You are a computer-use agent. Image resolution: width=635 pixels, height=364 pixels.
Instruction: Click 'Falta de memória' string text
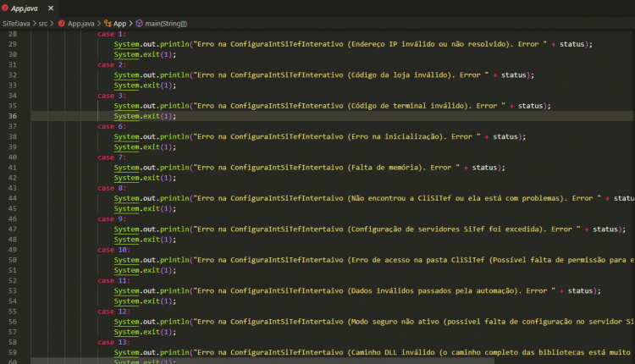384,168
